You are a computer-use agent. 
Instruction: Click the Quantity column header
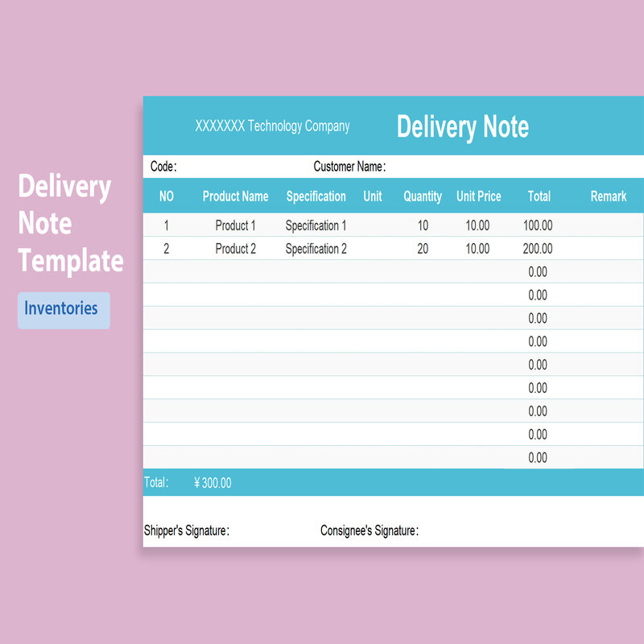tap(423, 196)
